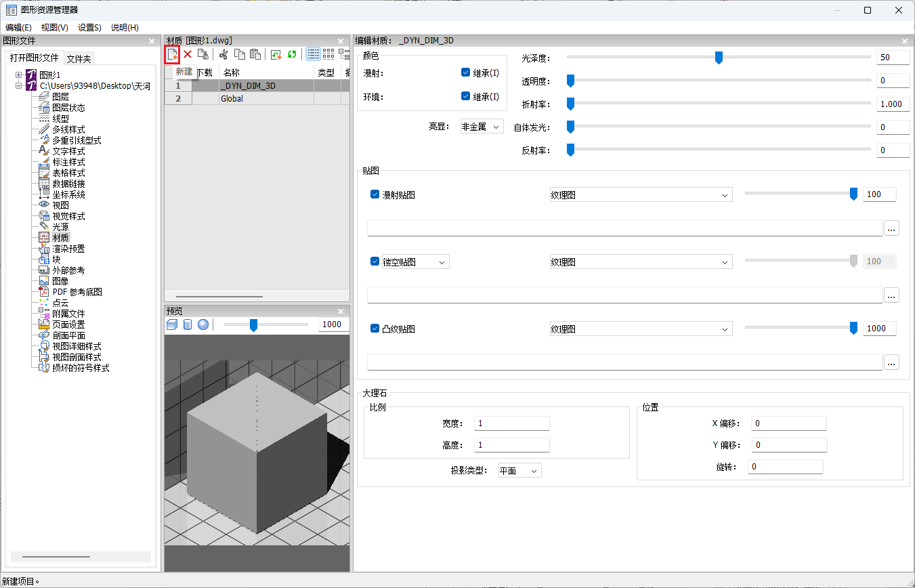Open 页面设置 in the tree

click(68, 324)
